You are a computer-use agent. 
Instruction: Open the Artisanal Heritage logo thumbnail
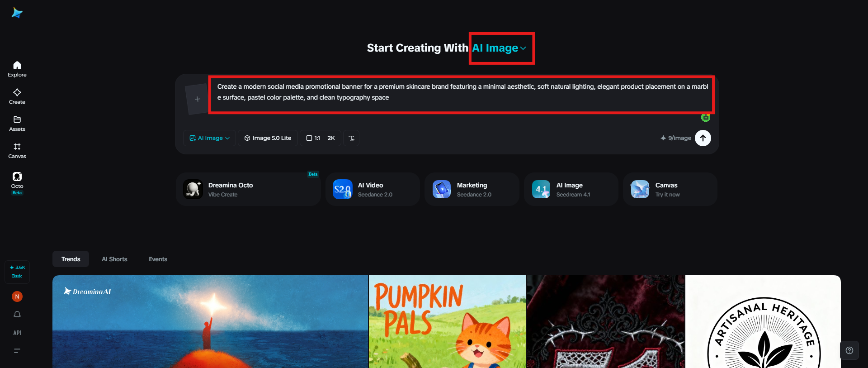click(763, 321)
